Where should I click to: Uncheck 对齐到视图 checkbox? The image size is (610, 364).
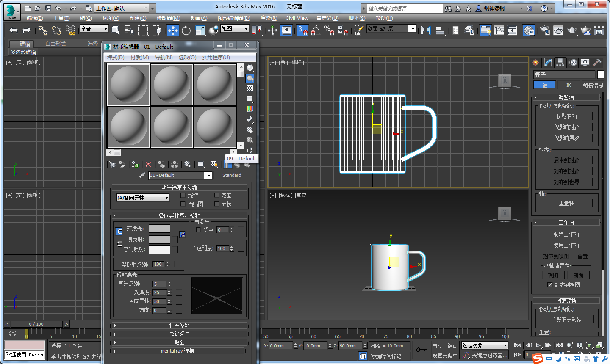550,285
